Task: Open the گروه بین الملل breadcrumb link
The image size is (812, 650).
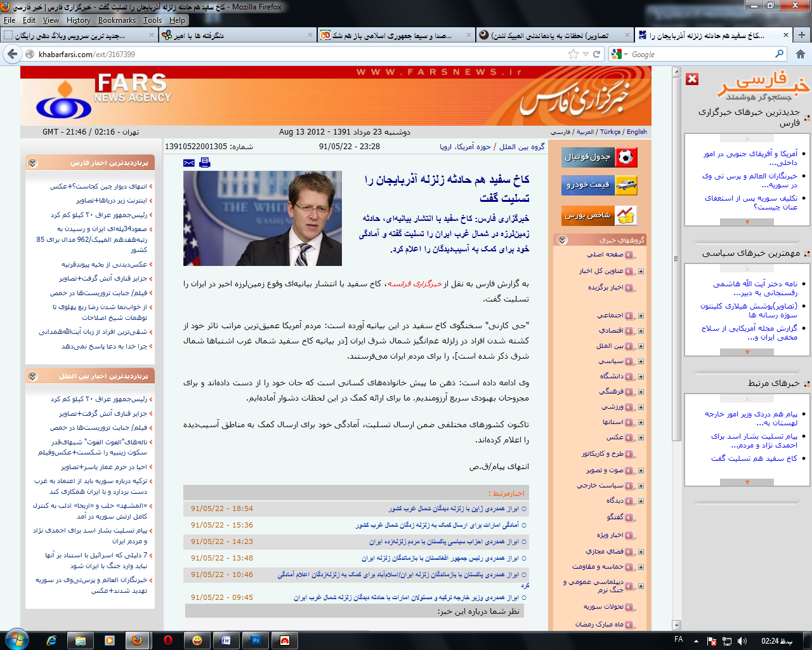Action: (x=522, y=147)
